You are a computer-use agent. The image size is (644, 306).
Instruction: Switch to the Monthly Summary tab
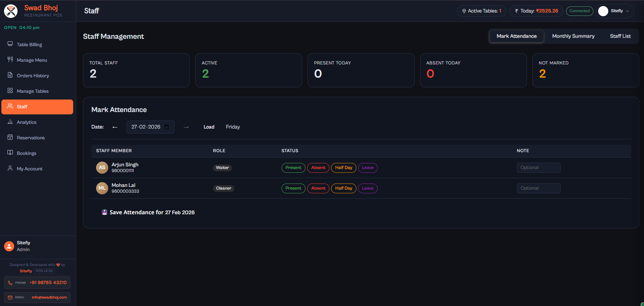click(573, 36)
